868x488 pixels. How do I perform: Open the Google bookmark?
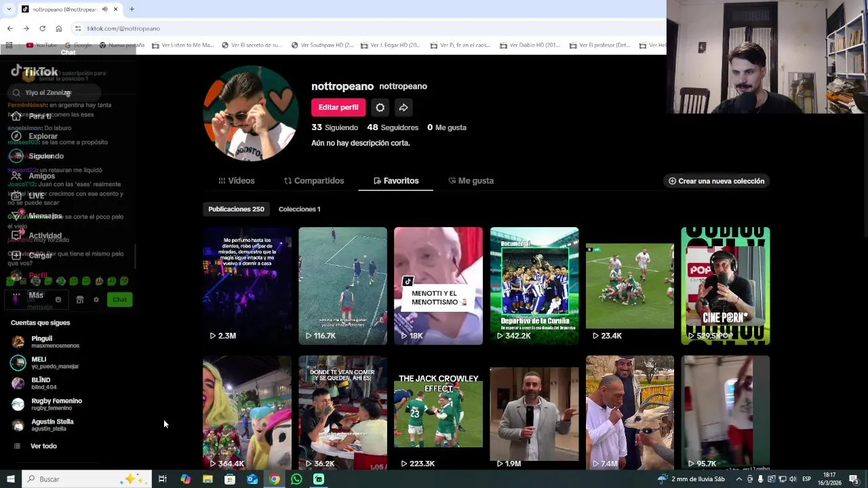[x=78, y=45]
